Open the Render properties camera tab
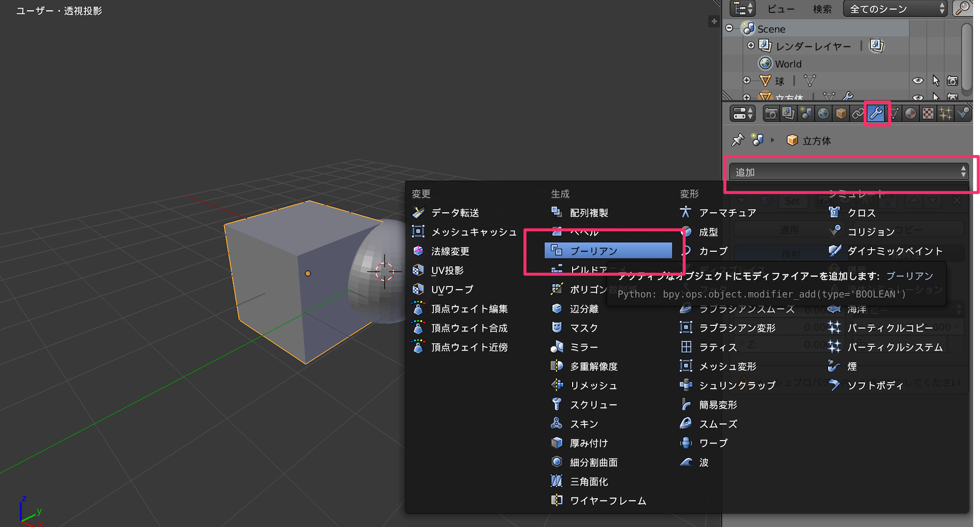The image size is (980, 527). (x=771, y=114)
